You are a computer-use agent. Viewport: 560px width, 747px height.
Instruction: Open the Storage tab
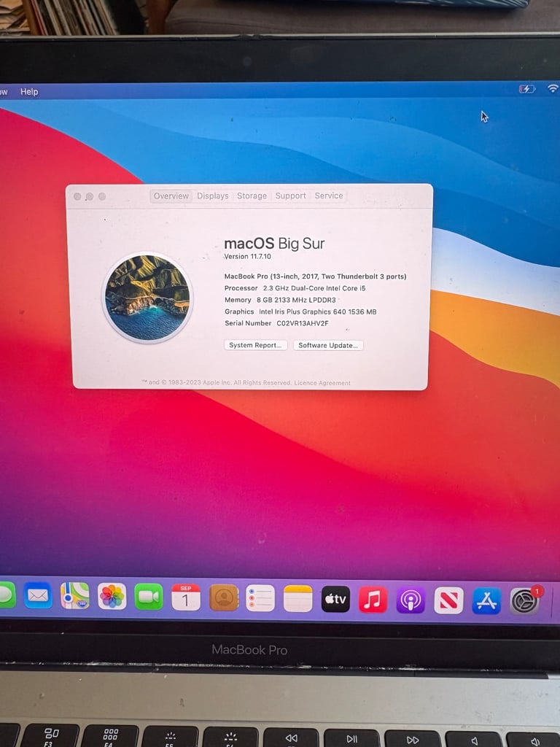pos(252,196)
